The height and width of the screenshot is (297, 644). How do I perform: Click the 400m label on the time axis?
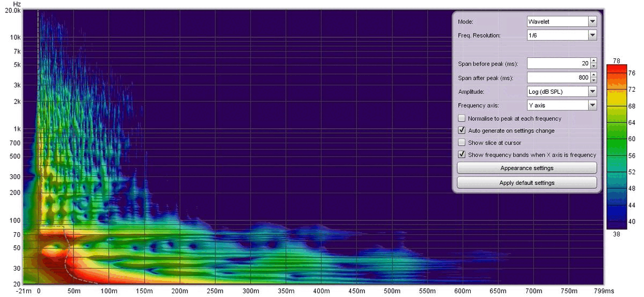[321, 291]
